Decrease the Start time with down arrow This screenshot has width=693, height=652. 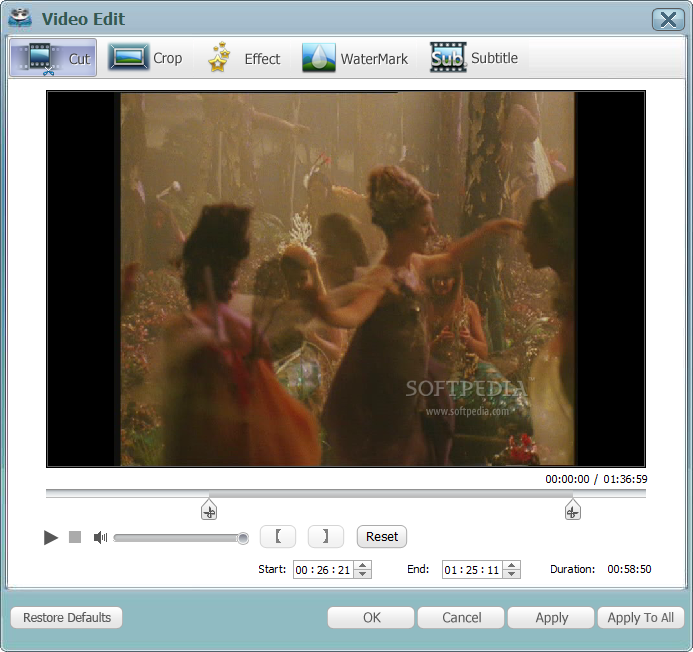[x=362, y=574]
